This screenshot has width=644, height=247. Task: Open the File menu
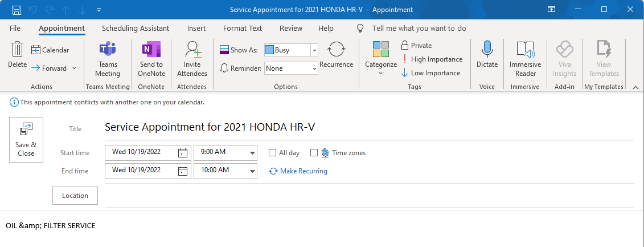coord(15,29)
